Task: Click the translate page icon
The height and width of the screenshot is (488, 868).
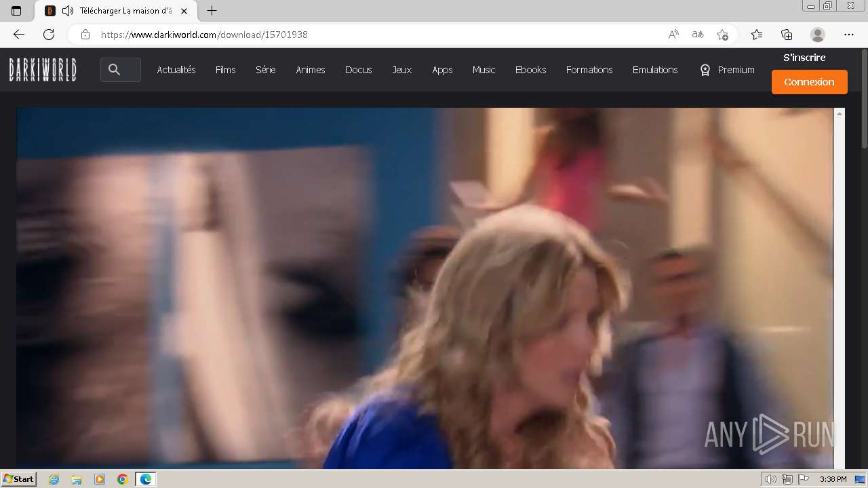Action: 698,35
